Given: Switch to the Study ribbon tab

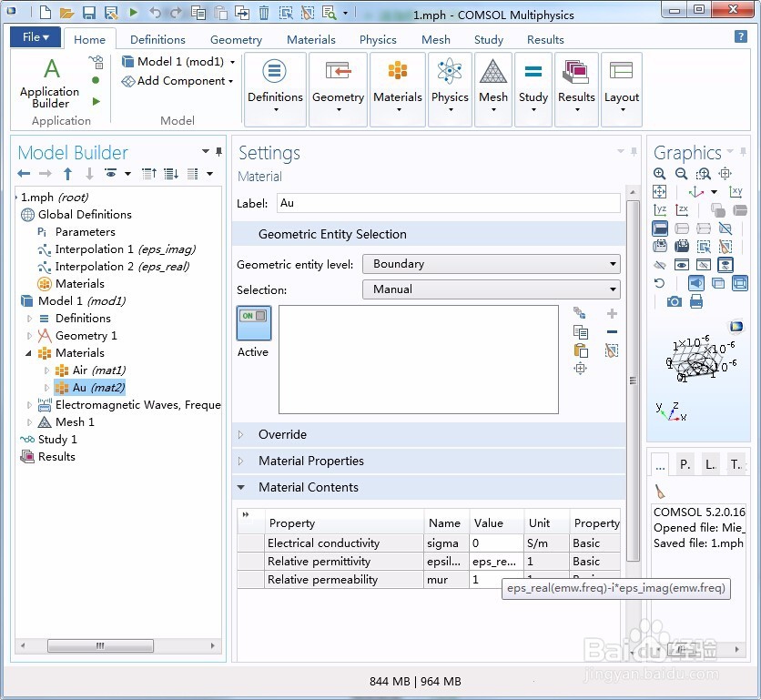Looking at the screenshot, I should click(488, 40).
